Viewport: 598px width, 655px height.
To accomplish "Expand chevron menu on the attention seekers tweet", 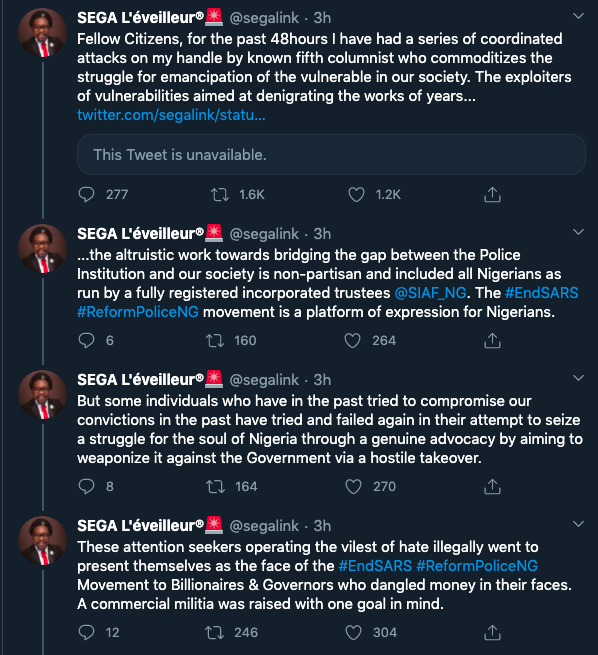I will click(x=578, y=524).
